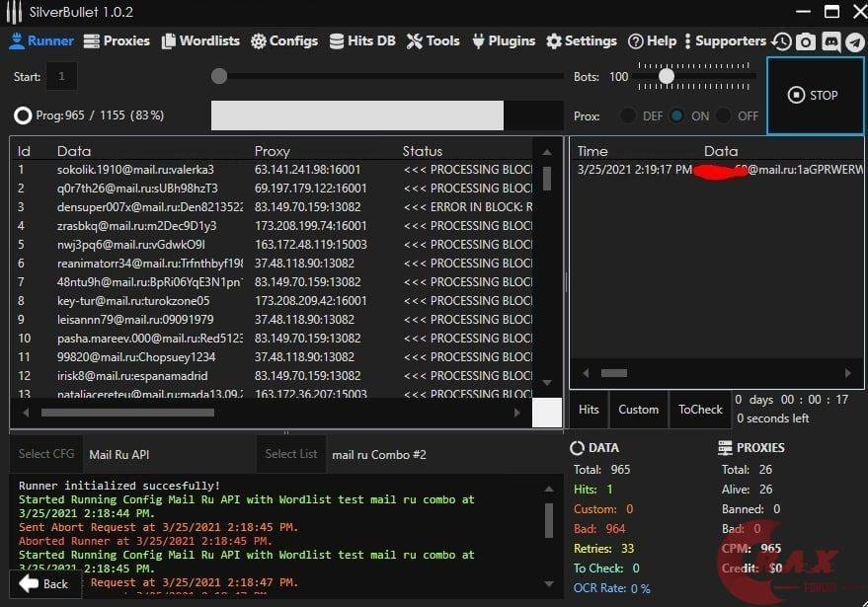Open the Hits DB section

tap(362, 40)
